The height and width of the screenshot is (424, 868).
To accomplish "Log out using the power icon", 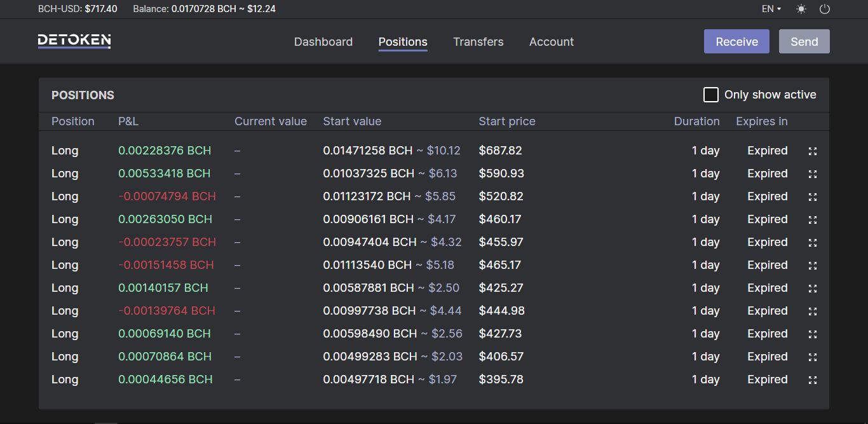I will click(825, 9).
